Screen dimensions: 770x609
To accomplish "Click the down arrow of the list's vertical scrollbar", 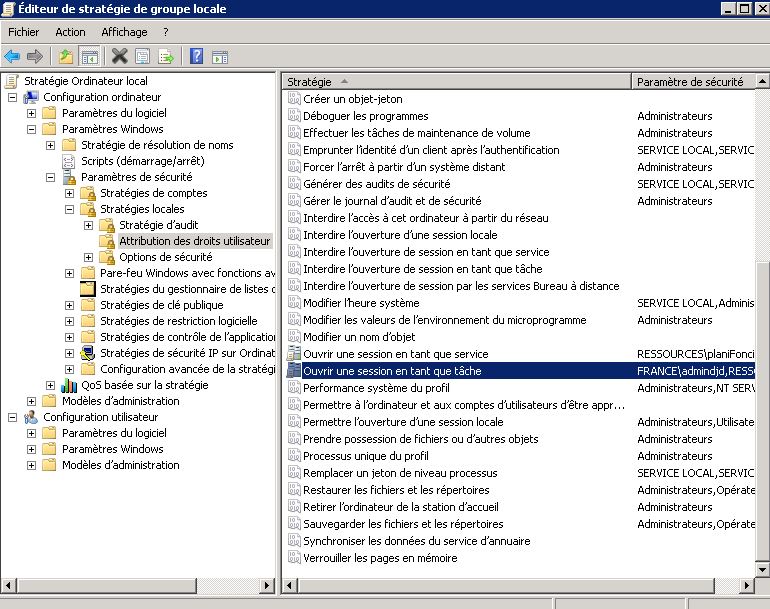I will click(x=762, y=569).
